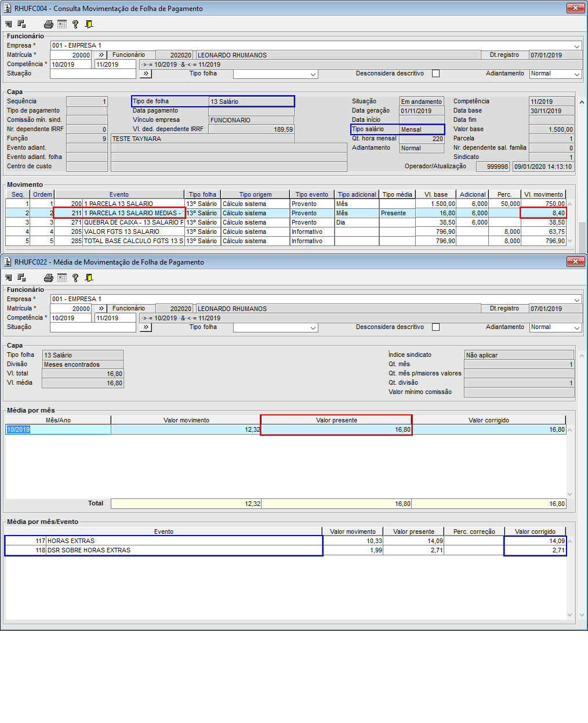Click the 11/2019 Competência end field in RHUFC004
588x723 pixels.
pyautogui.click(x=115, y=64)
